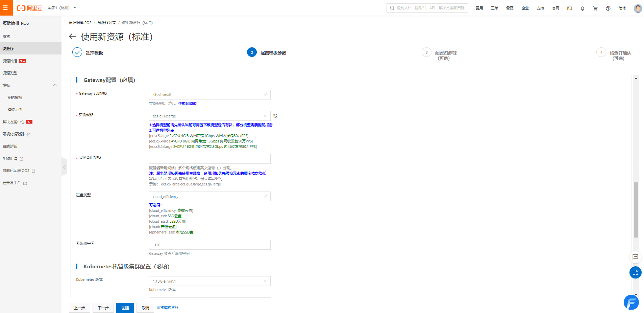Refresh the 实例规格 instance type list
Viewport: 644px width, 313px height.
[x=275, y=116]
